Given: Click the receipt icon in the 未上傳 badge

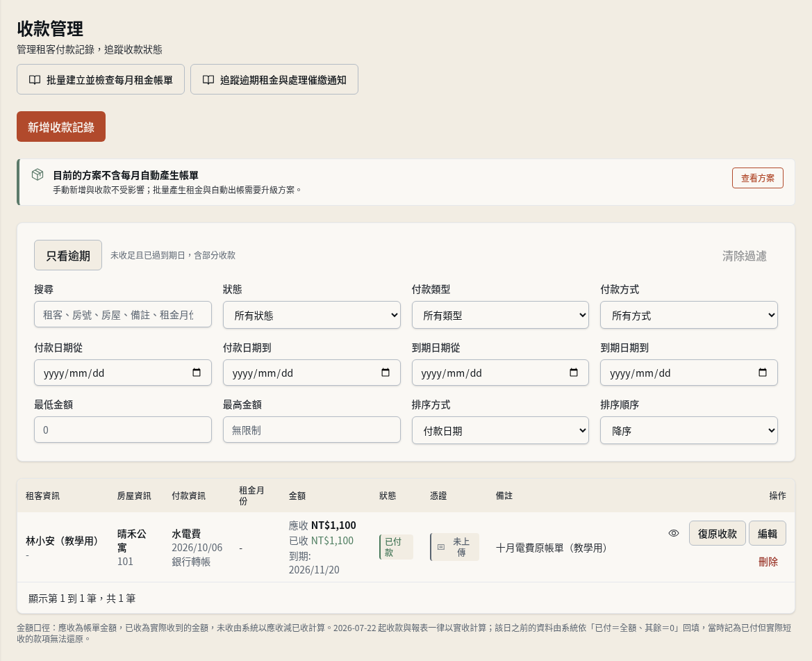Looking at the screenshot, I should point(441,547).
